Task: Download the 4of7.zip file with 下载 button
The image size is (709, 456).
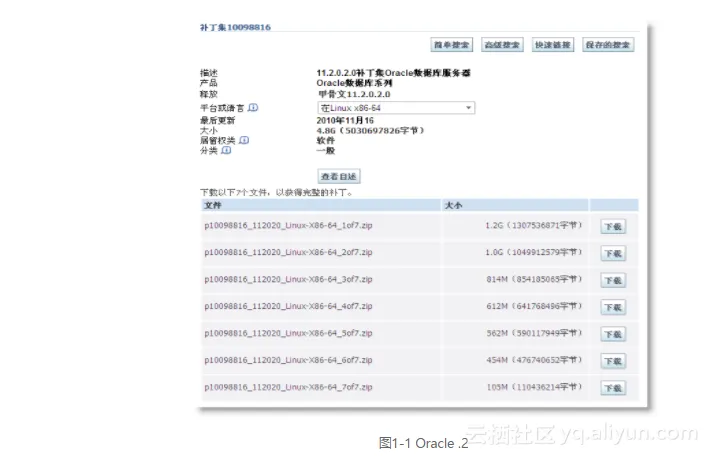Action: (613, 307)
